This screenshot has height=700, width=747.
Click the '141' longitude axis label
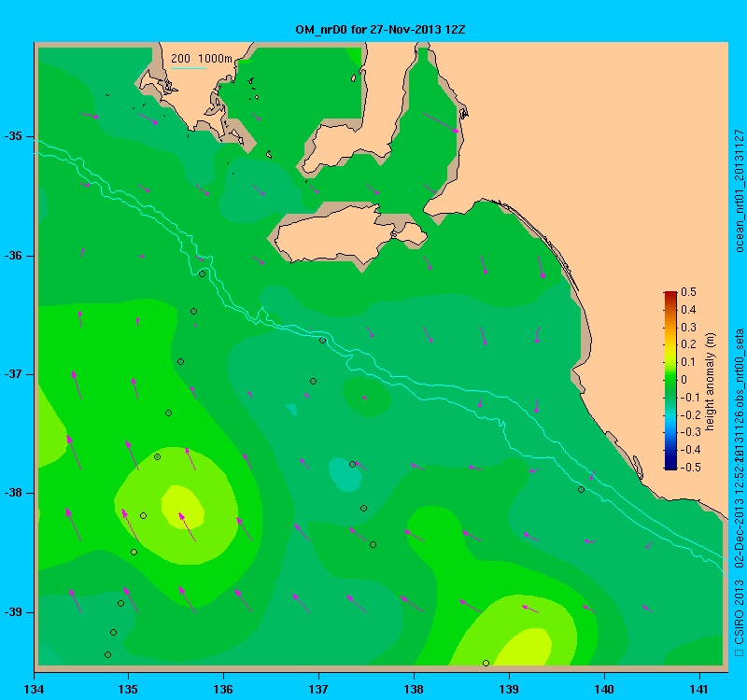click(x=699, y=689)
